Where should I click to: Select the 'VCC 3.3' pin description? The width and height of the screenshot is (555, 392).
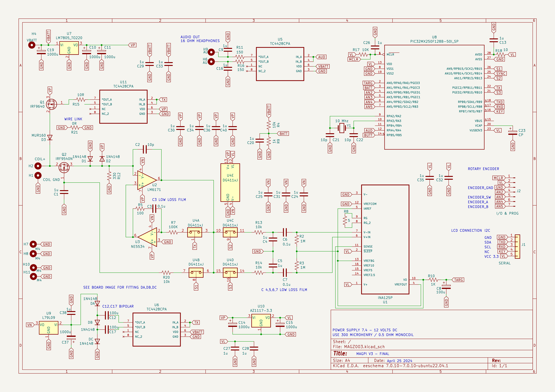(x=491, y=256)
